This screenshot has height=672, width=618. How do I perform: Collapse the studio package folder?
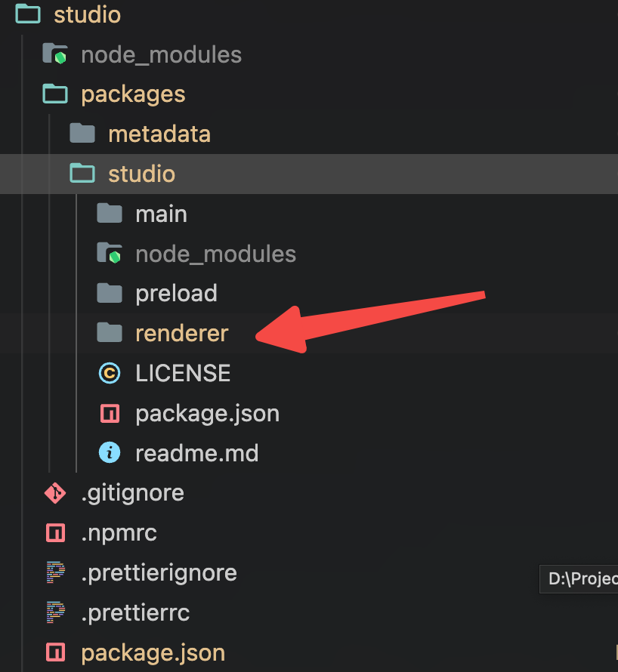(x=142, y=174)
